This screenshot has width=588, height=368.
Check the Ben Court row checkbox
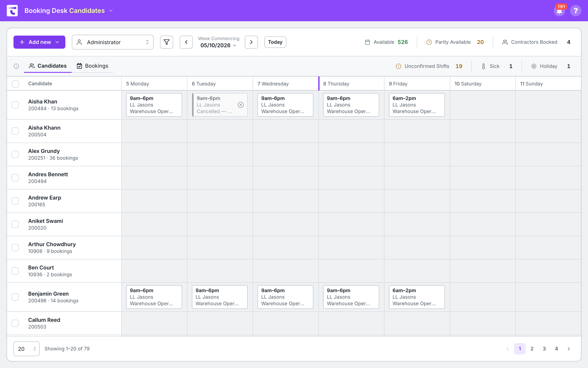(x=15, y=271)
